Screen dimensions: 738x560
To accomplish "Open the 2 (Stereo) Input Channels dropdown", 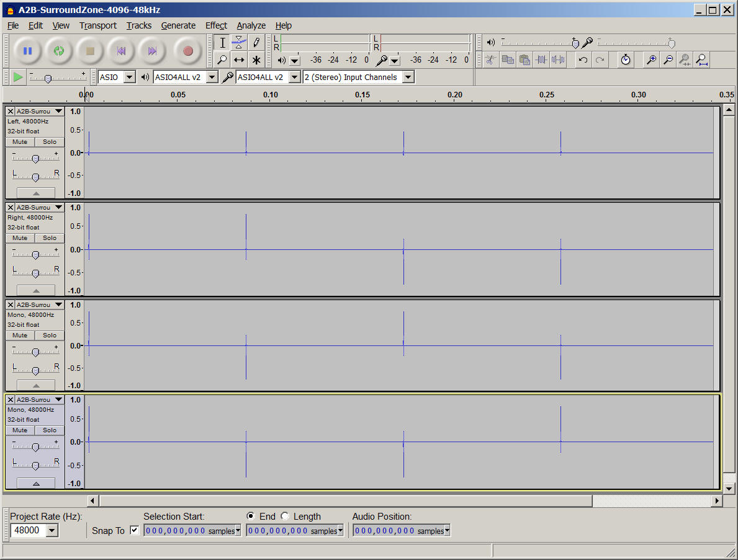I will click(408, 77).
